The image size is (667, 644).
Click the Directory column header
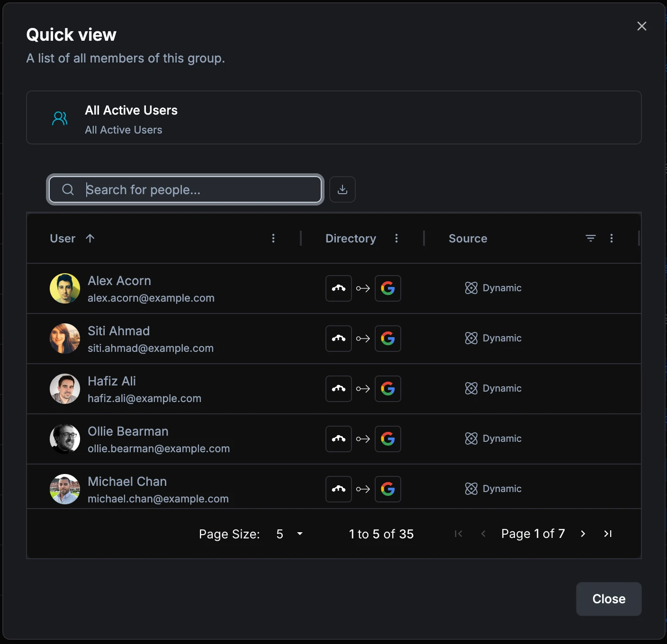pyautogui.click(x=351, y=239)
